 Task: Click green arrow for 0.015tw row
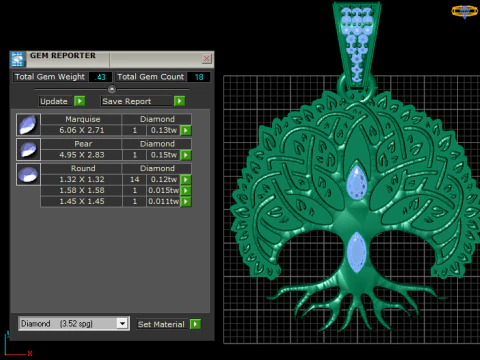[186, 191]
